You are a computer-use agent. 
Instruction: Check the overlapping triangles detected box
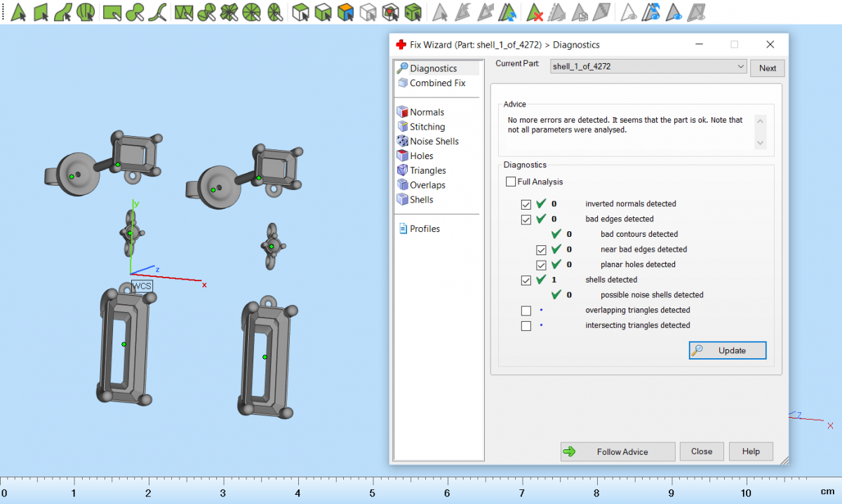pos(526,311)
